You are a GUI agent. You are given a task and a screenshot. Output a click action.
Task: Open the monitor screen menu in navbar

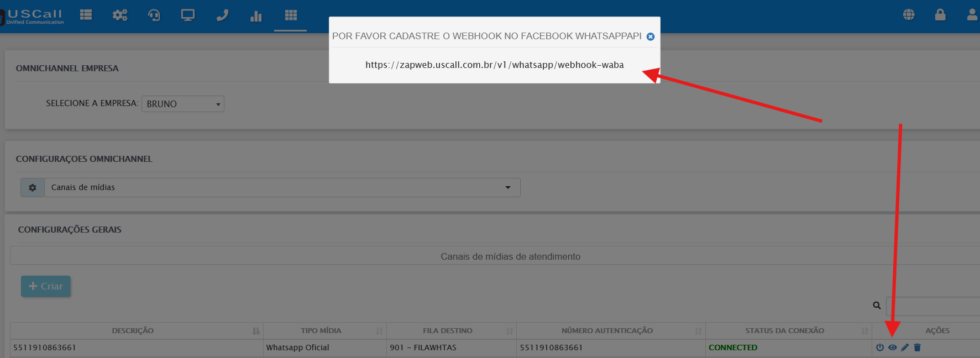pos(188,15)
